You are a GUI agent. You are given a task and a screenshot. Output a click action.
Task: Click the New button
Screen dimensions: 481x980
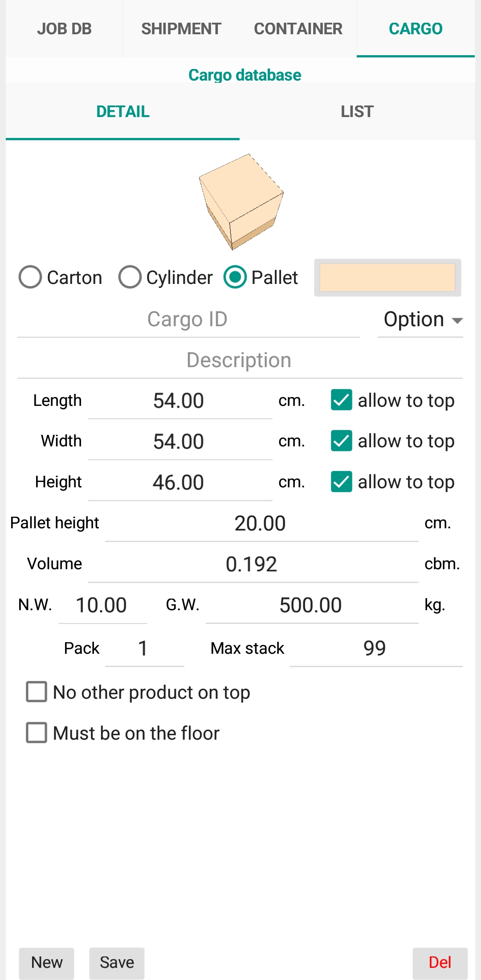click(47, 963)
